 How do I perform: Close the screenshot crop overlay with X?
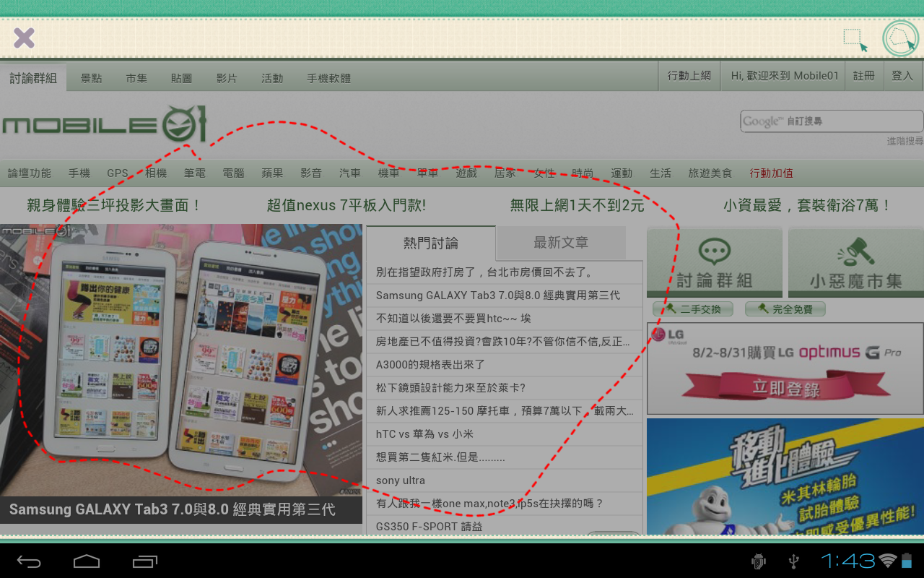pos(24,38)
